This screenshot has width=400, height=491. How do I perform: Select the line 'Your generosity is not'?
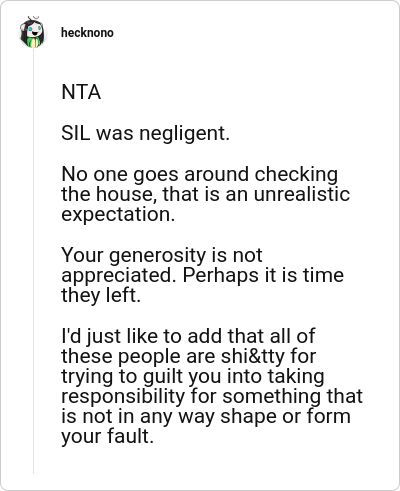pos(162,255)
